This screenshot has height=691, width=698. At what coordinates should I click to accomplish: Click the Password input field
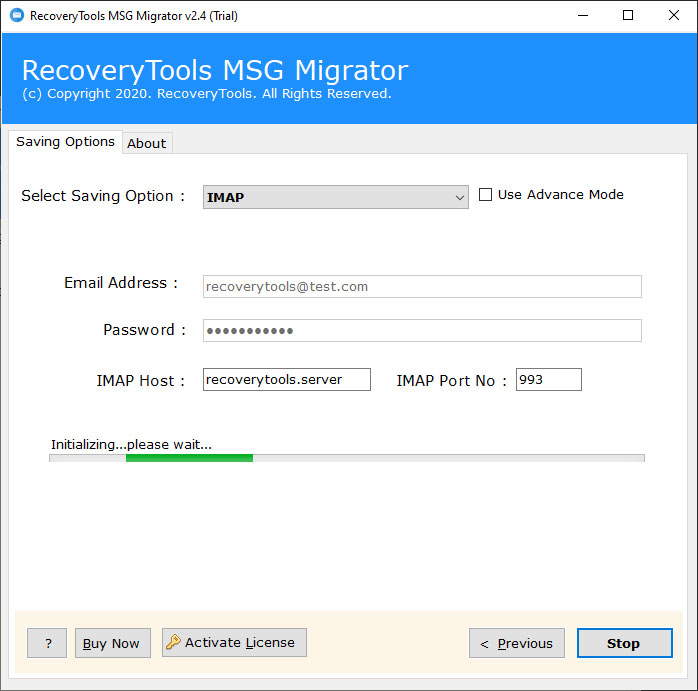[x=422, y=330]
